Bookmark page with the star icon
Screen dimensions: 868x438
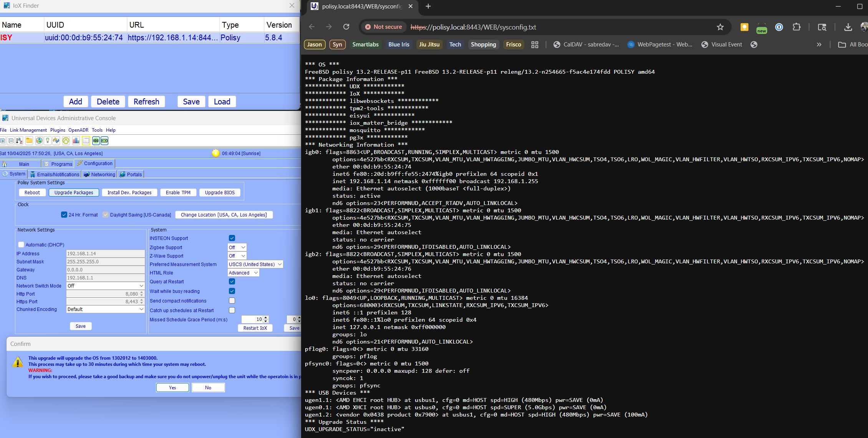point(720,27)
